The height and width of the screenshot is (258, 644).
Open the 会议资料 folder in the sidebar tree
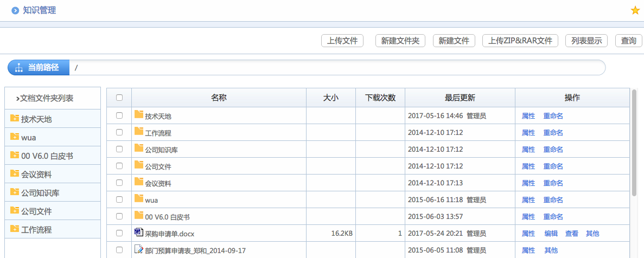pyautogui.click(x=36, y=174)
